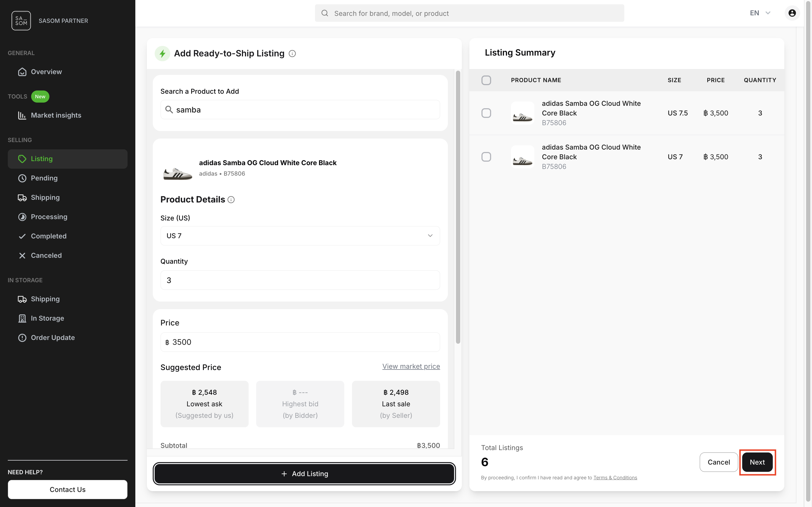Click the Quantity input showing 3

tap(300, 280)
